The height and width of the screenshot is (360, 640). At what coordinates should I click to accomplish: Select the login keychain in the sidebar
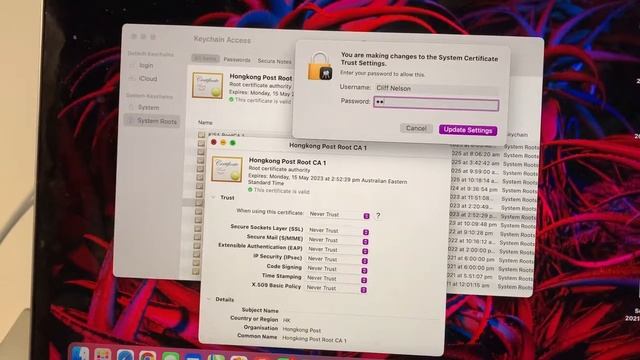coord(146,65)
